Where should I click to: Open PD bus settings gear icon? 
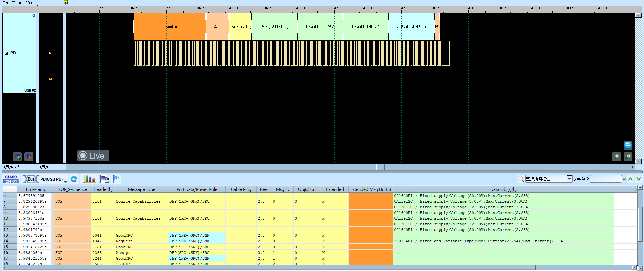(34, 15)
